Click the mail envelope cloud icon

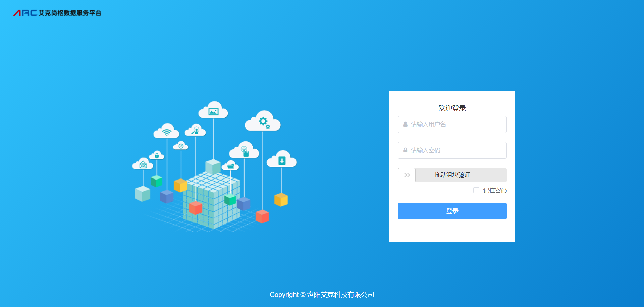(x=143, y=164)
